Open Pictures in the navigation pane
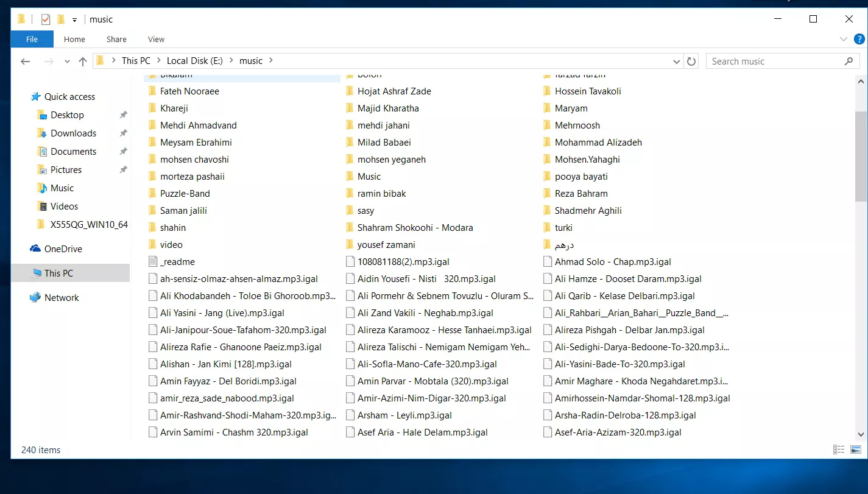868x494 pixels. 66,169
